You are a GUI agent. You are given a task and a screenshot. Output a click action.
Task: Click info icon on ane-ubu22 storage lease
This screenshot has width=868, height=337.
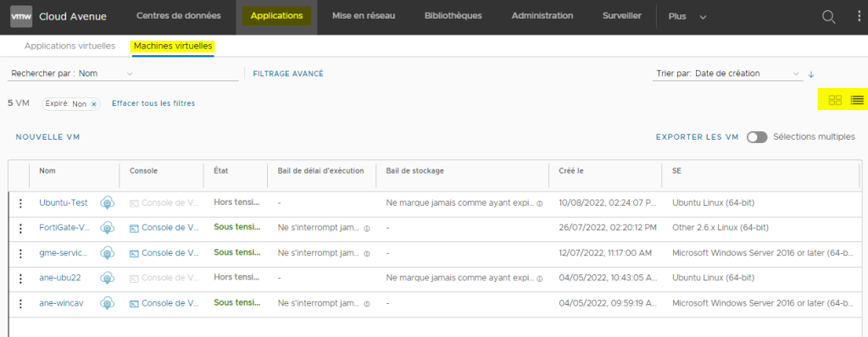539,279
